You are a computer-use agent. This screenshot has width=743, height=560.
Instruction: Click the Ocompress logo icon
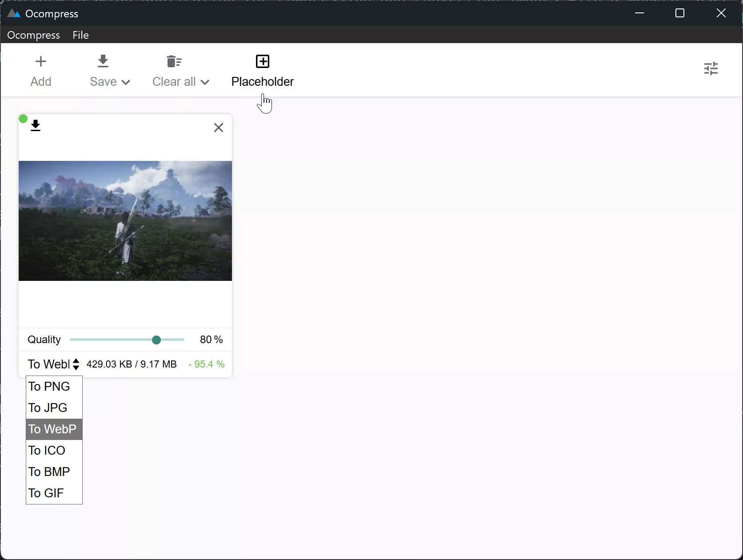(13, 13)
